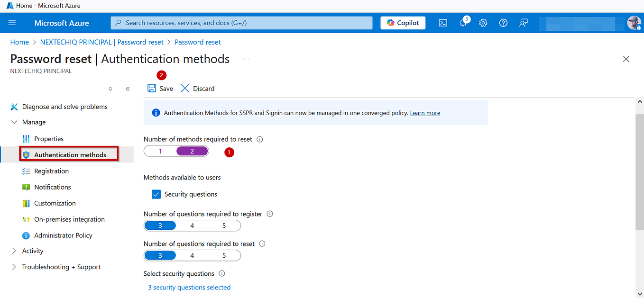Expand Troubleshooting + Support

point(61,267)
